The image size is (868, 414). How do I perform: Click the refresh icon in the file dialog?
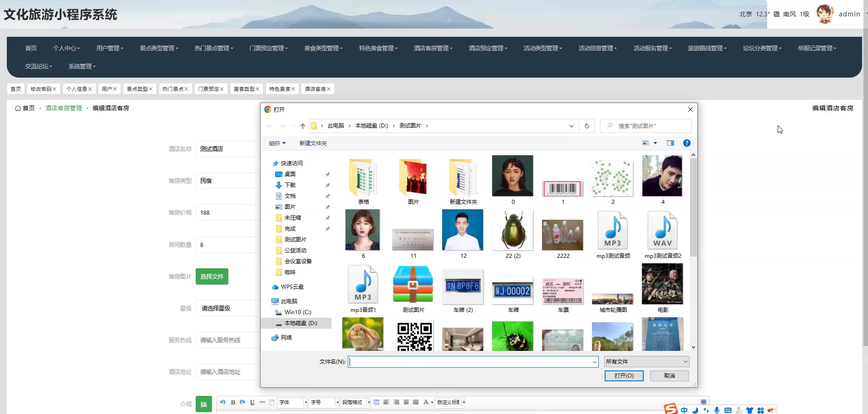587,126
